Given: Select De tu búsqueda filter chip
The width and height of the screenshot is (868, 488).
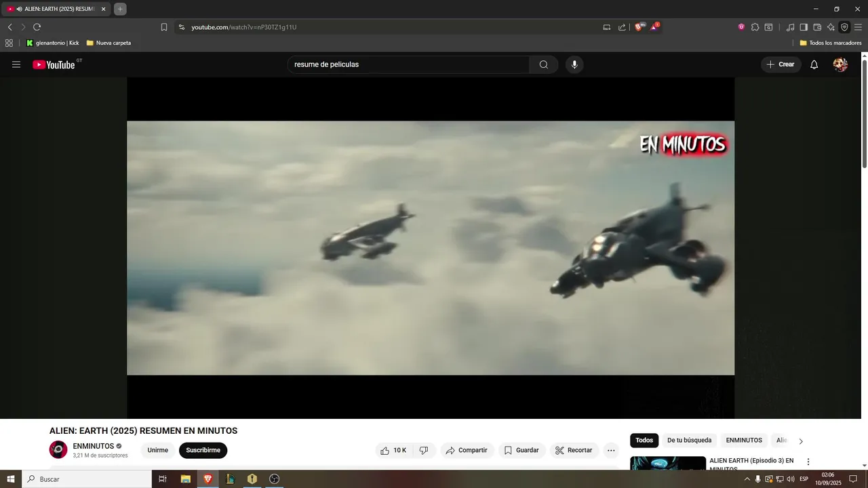Looking at the screenshot, I should coord(689,441).
